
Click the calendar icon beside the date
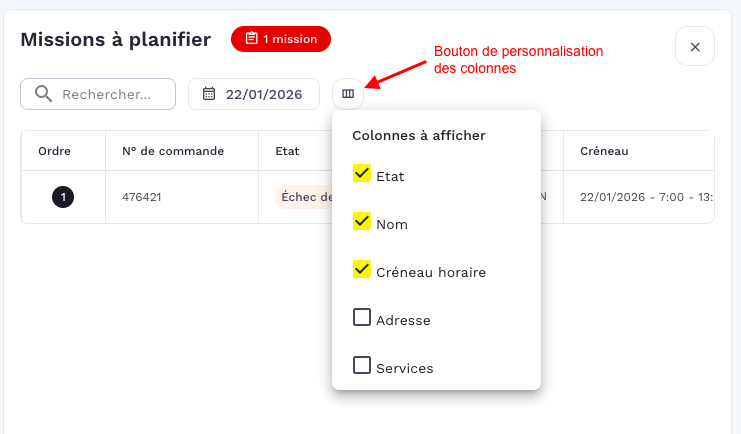point(209,94)
